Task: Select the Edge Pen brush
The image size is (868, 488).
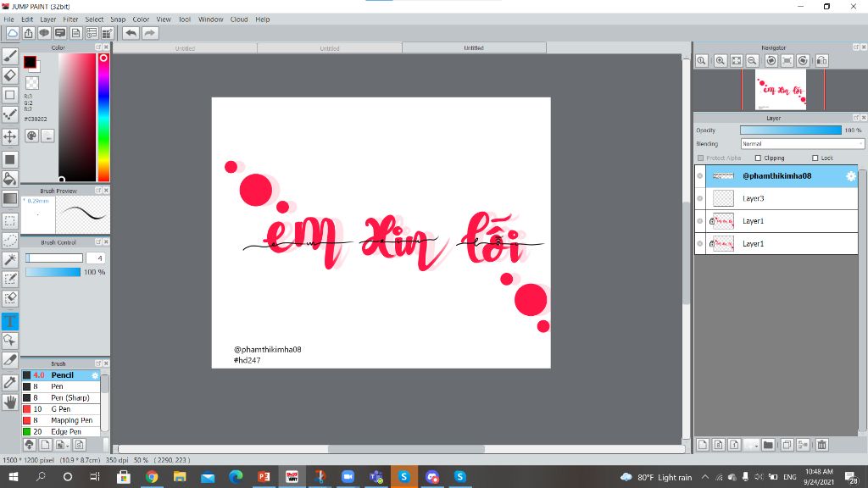Action: click(61, 431)
